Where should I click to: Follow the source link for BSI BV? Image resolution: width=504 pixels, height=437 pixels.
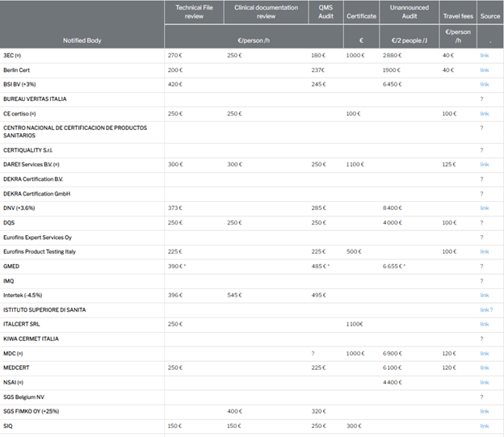point(484,84)
